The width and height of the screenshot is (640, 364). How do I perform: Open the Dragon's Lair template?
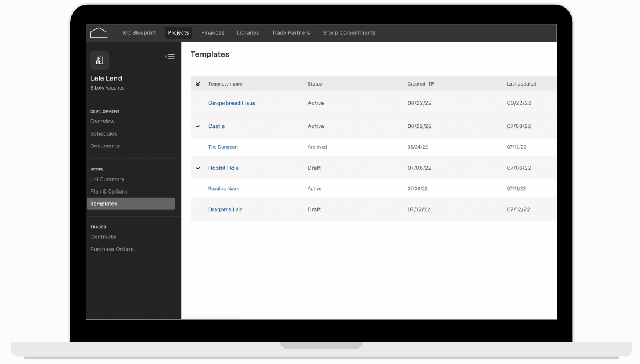(225, 209)
